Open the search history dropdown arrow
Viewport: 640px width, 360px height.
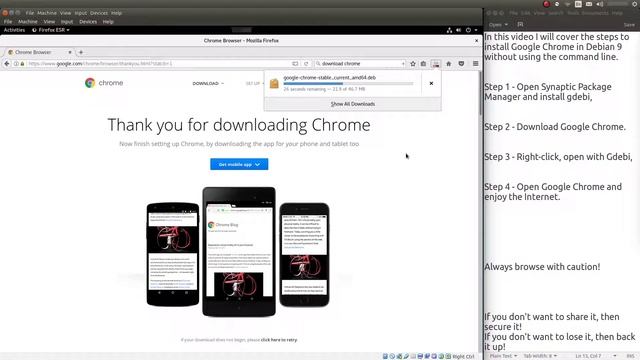[403, 64]
